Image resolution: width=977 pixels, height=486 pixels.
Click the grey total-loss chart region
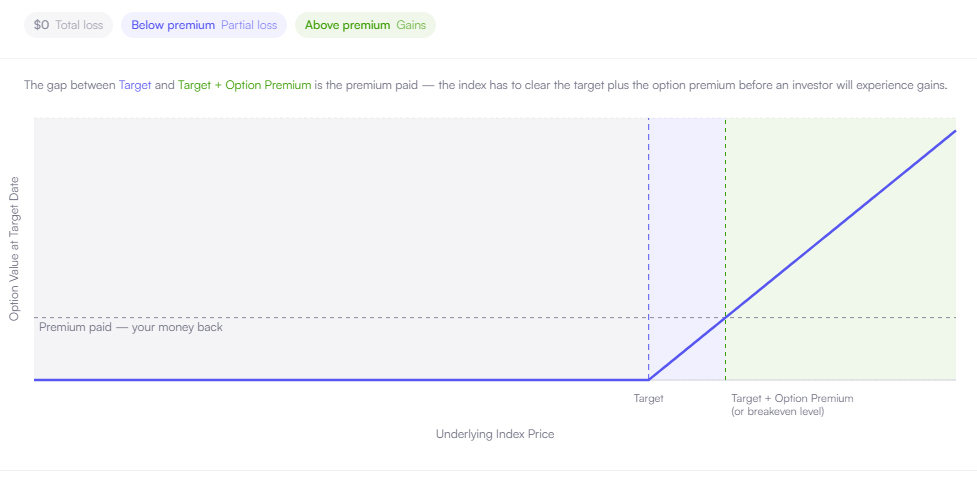click(x=341, y=218)
